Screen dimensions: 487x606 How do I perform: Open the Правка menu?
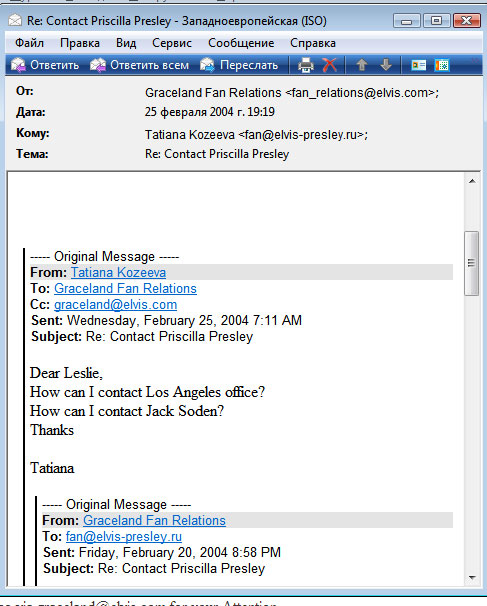click(x=80, y=43)
